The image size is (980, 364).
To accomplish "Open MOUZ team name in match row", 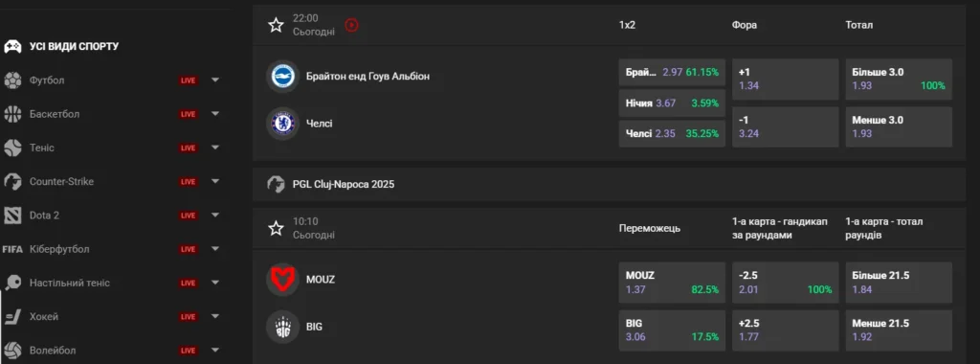I will click(x=321, y=280).
